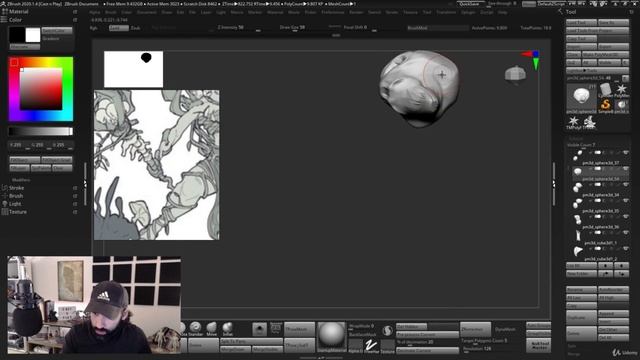
Task: Select the PolyMesh3D star tool icon
Action: (622, 90)
